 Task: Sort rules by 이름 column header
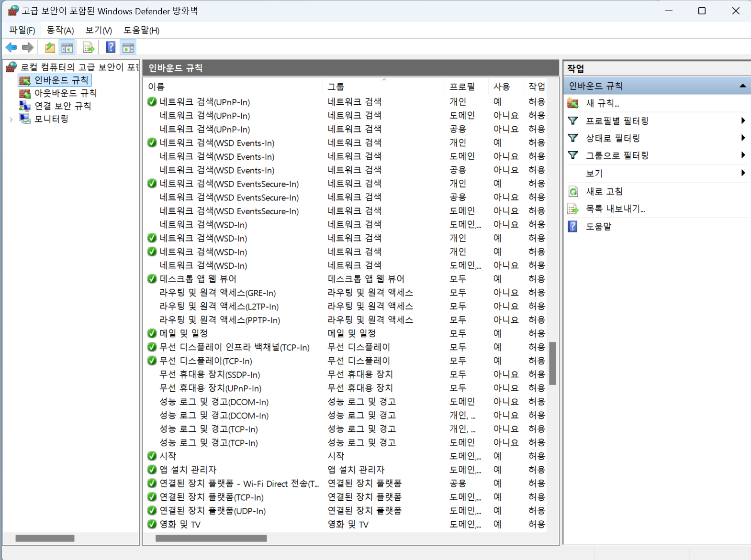(233, 87)
